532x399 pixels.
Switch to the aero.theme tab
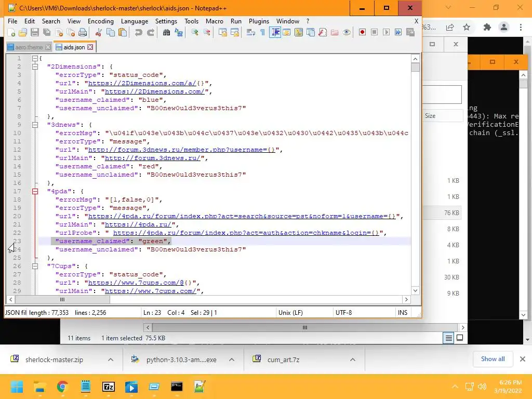pos(29,47)
